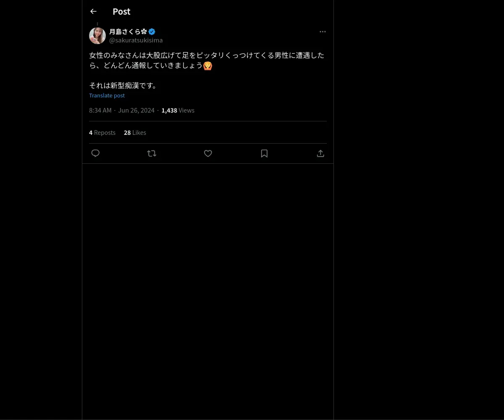
Task: Go back using the left arrow
Action: point(93,11)
